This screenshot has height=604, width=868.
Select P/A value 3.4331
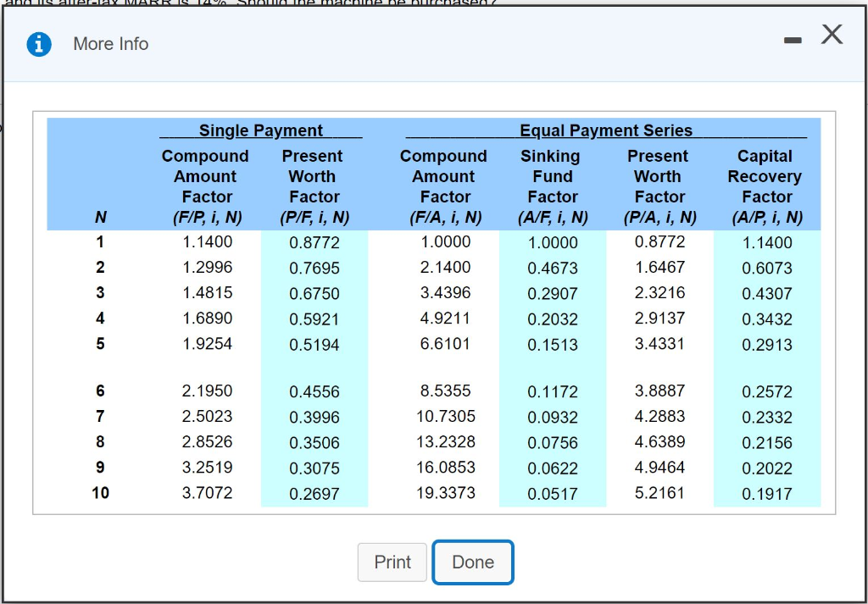click(659, 343)
